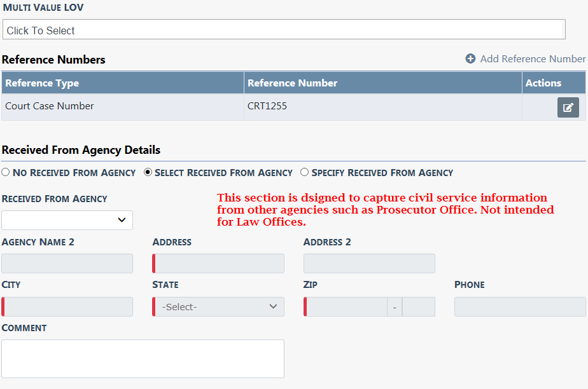Pick Specify Received From Agency radio option
Image resolution: width=588 pixels, height=389 pixels.
point(304,172)
